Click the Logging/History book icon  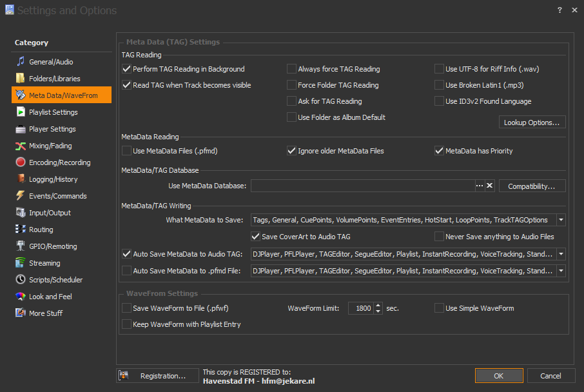(21, 179)
